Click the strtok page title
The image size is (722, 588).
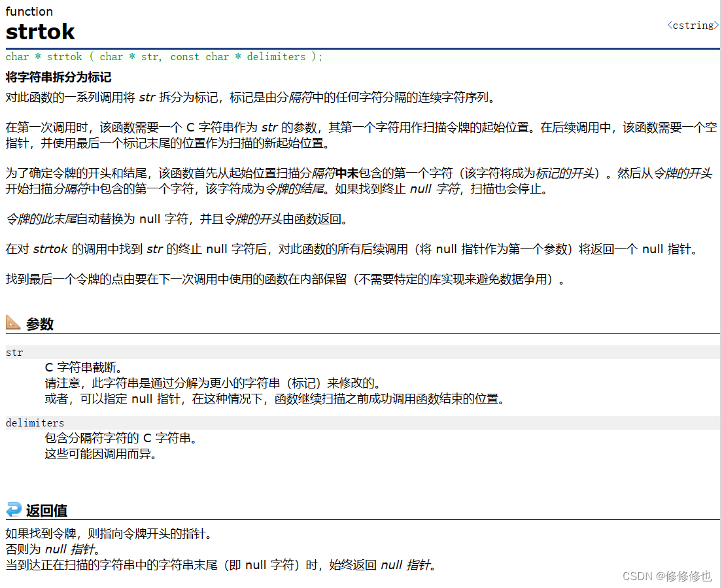pos(40,32)
